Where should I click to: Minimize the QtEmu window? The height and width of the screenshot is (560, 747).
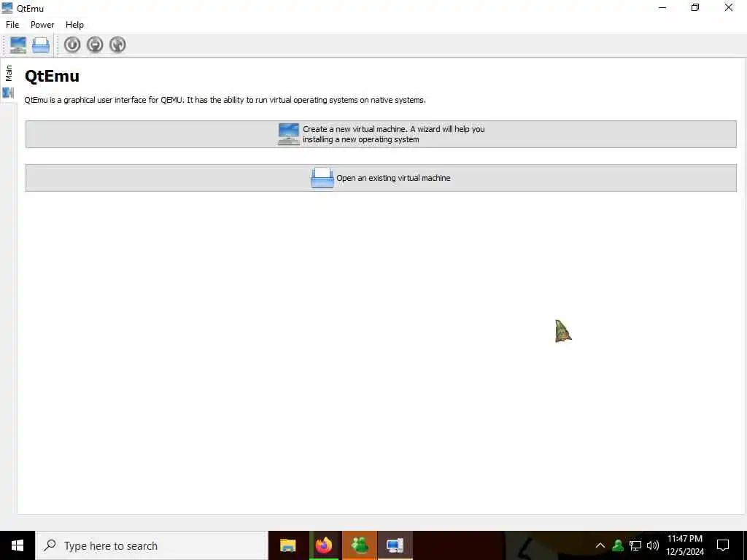[x=662, y=8]
